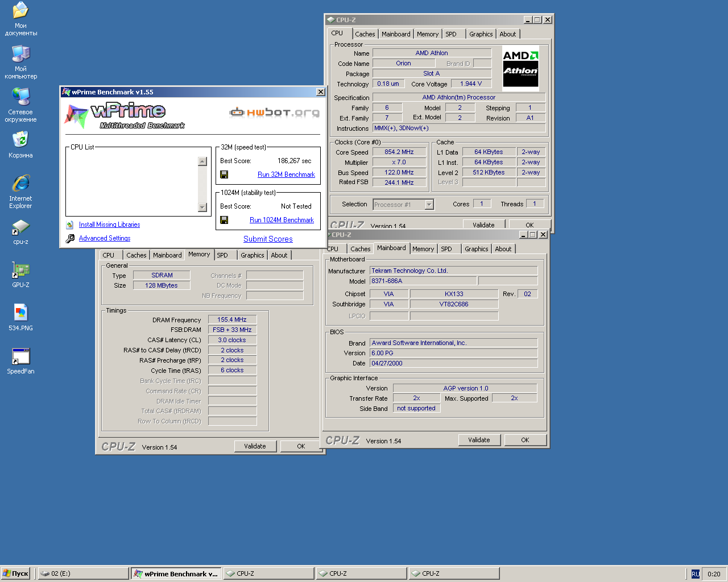Click Validate in memory CPU-Z window
Image resolution: width=728 pixels, height=582 pixels.
click(255, 446)
